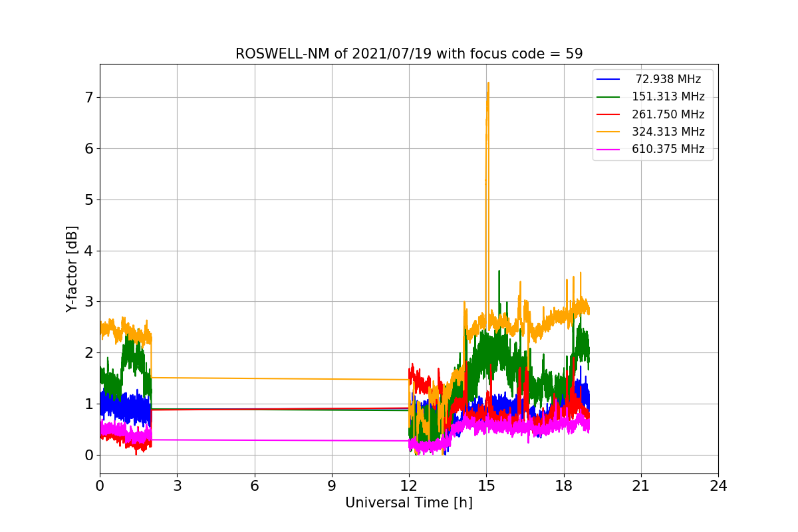
Task: Click y-axis tick label 5
Action: click(89, 199)
